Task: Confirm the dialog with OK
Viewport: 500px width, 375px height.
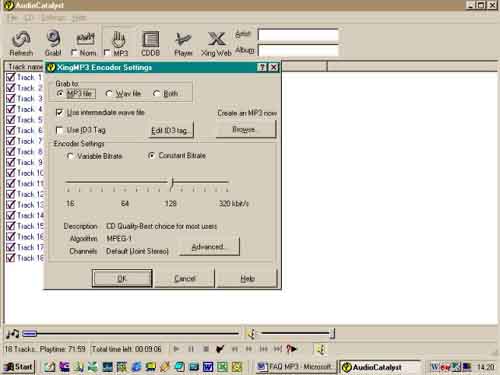Action: pos(122,278)
